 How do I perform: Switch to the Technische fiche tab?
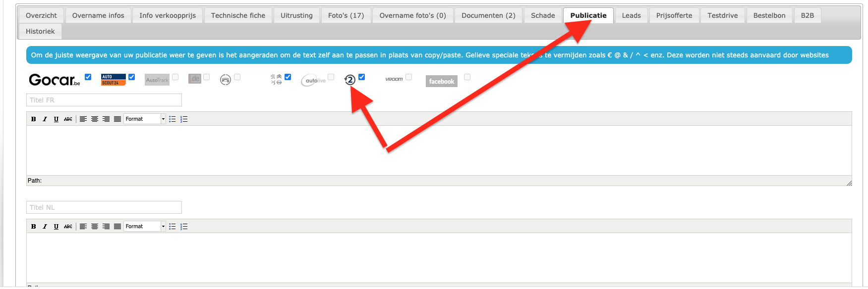238,15
